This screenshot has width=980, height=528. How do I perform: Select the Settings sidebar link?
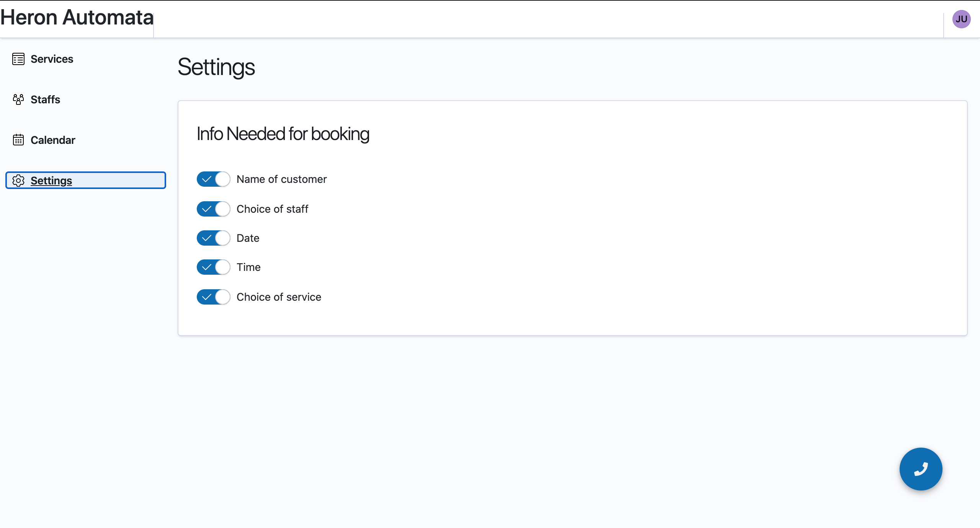tap(51, 181)
